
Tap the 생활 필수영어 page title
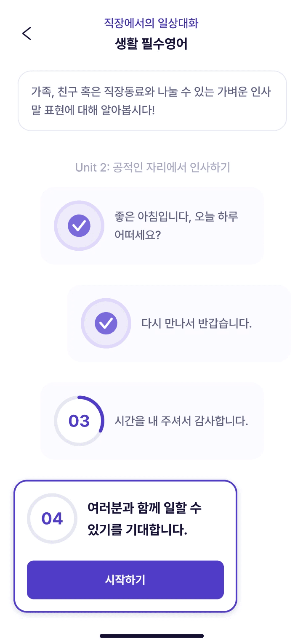tap(151, 44)
